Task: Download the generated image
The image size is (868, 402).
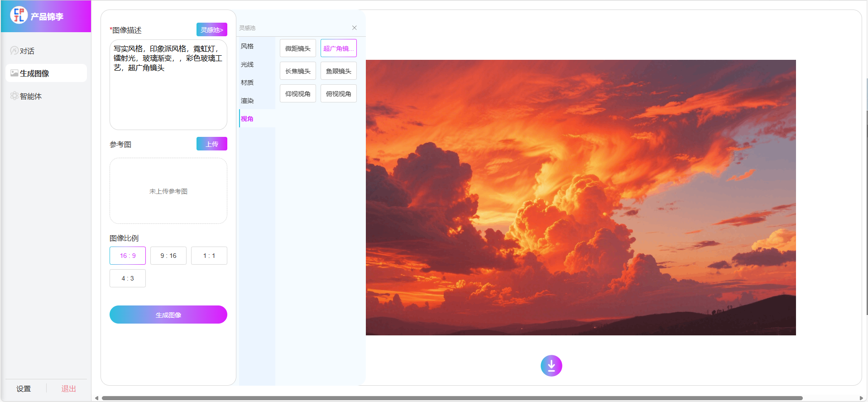Action: [x=551, y=366]
